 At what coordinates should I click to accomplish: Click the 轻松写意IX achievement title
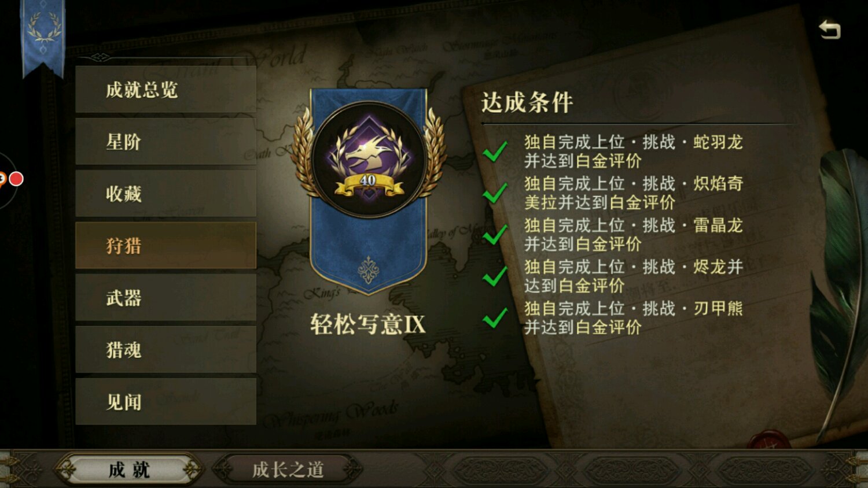[x=368, y=324]
